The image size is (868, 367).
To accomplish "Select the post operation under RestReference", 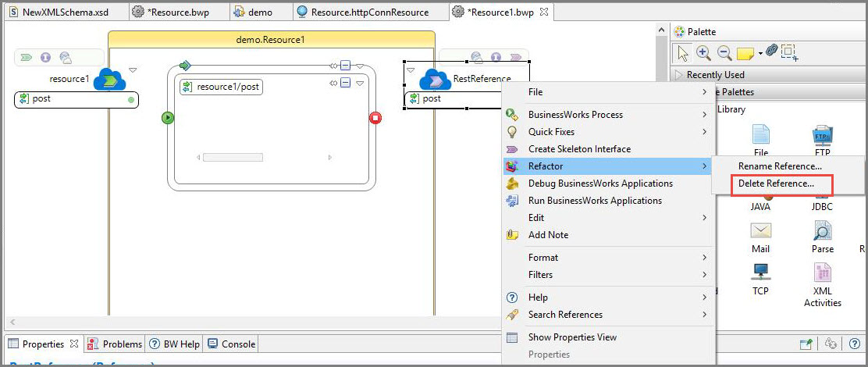I will click(454, 99).
